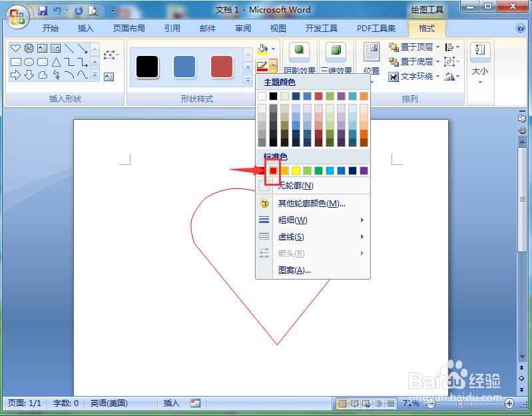Image resolution: width=532 pixels, height=416 pixels.
Task: Open the 视图 tab
Action: coord(278,29)
